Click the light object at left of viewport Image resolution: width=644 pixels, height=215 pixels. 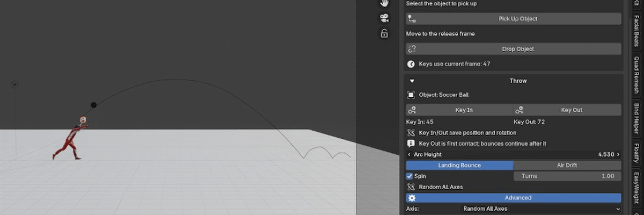click(x=14, y=85)
